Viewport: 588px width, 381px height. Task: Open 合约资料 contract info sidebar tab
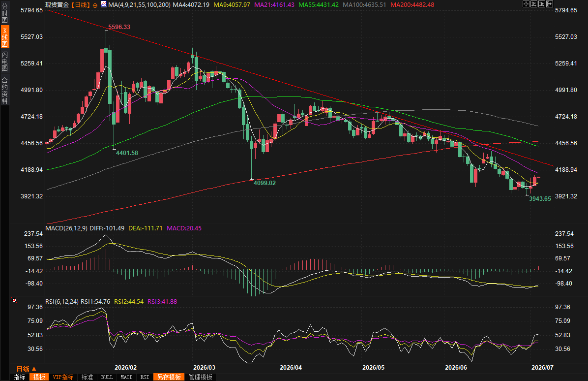point(4,90)
